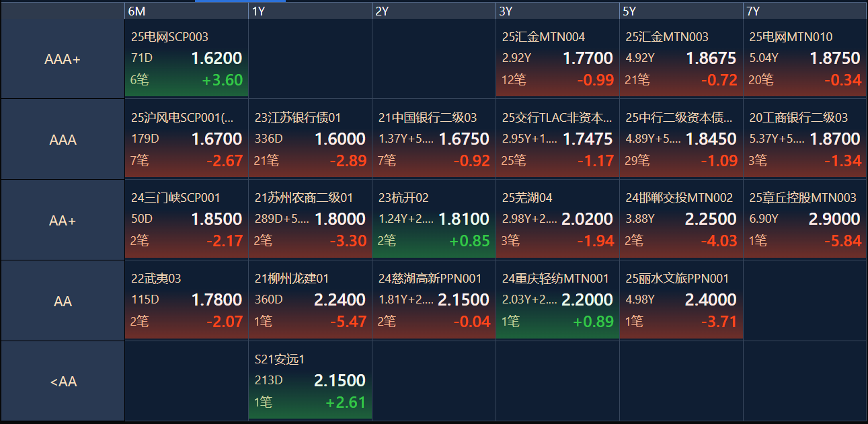Image resolution: width=868 pixels, height=424 pixels.
Task: Click the AA+ rating row label
Action: [63, 220]
